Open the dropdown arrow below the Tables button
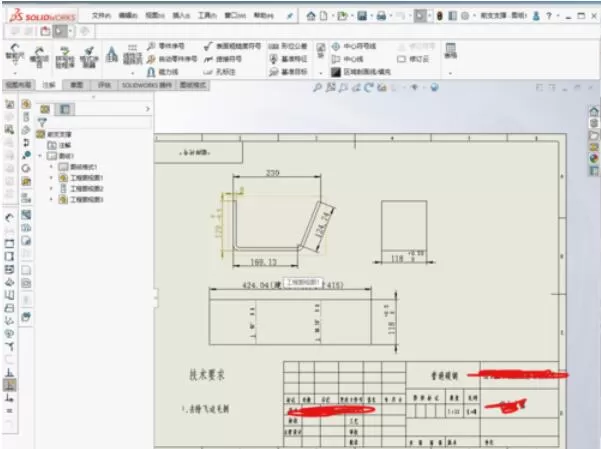This screenshot has width=601, height=449. coord(450,73)
